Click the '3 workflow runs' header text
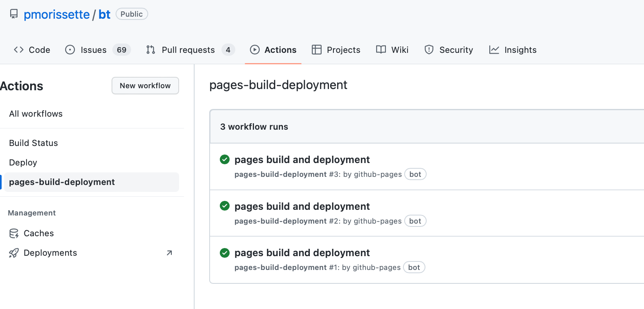Screen dimensions: 644x309 254,127
